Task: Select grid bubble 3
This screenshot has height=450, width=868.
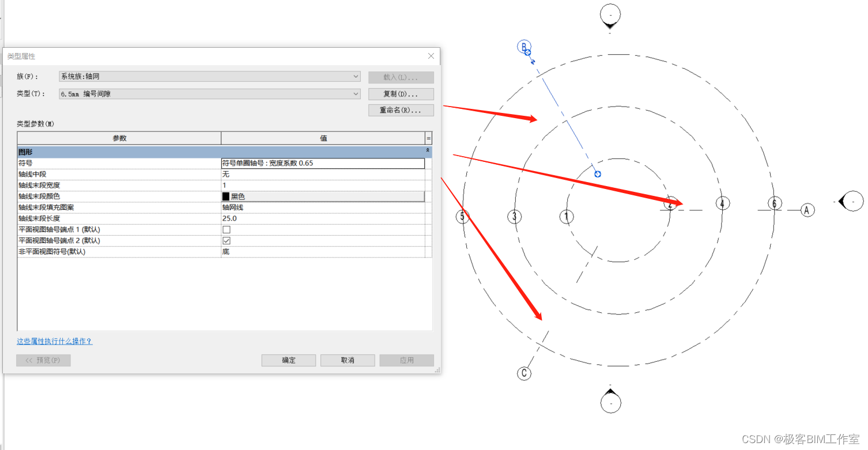Action: click(x=515, y=217)
